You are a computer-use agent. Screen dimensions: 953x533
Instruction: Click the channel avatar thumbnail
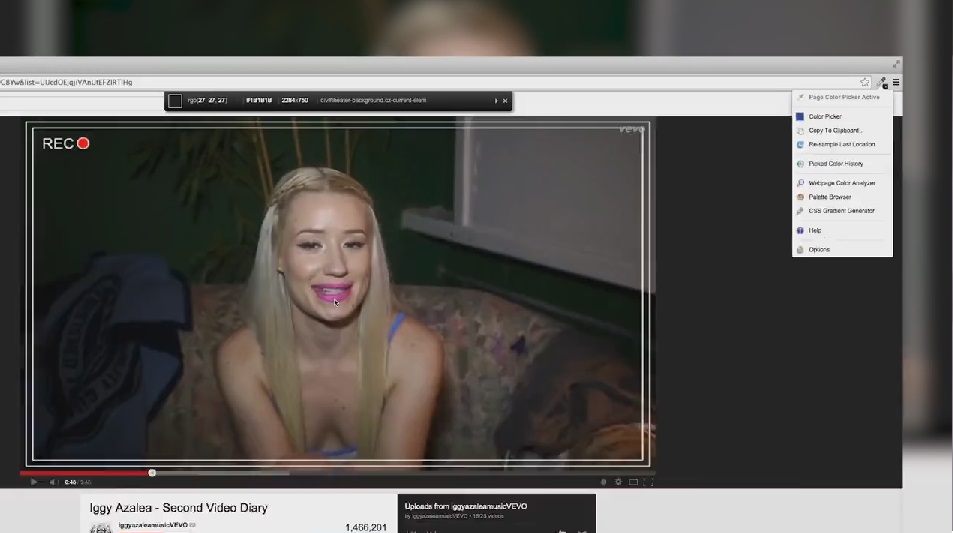tap(100, 528)
